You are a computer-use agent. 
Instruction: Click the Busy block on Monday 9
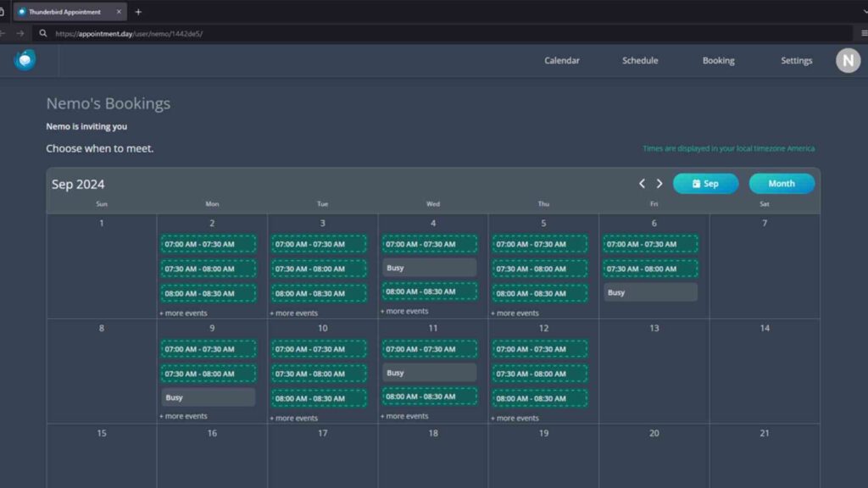(209, 398)
